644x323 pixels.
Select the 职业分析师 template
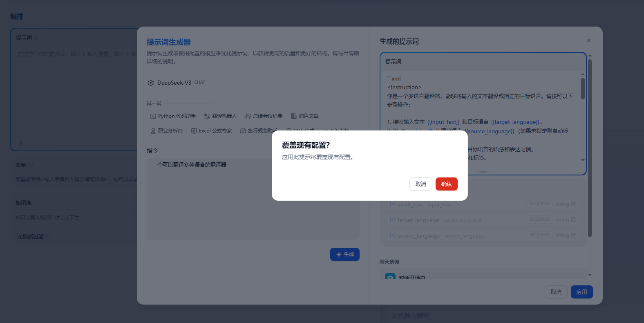[x=166, y=131]
